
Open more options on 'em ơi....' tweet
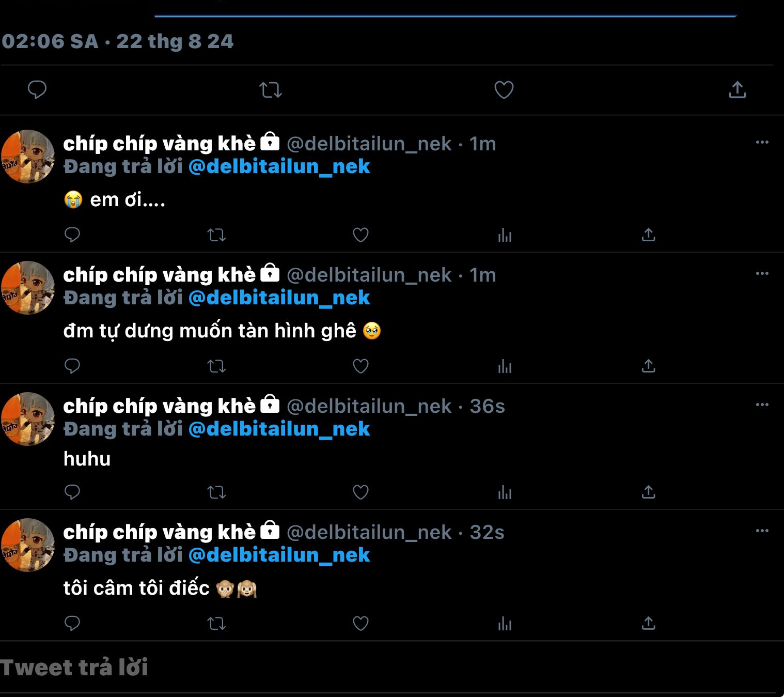(x=762, y=142)
